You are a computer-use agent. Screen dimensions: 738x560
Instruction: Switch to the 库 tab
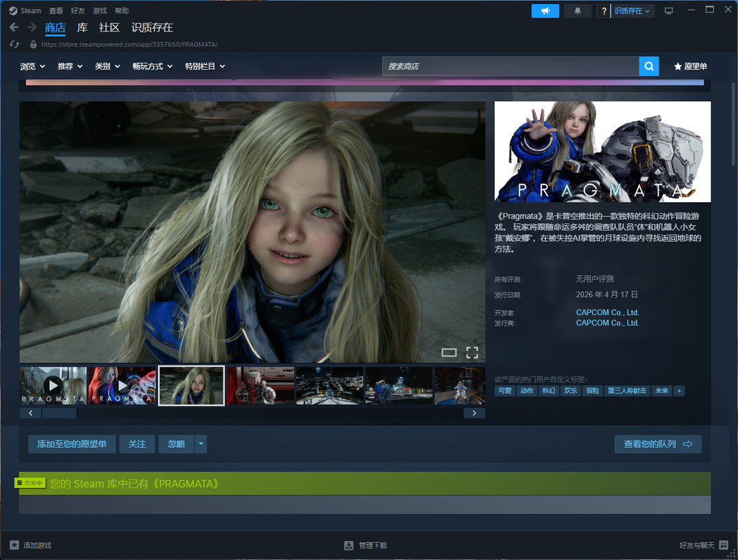pos(82,27)
